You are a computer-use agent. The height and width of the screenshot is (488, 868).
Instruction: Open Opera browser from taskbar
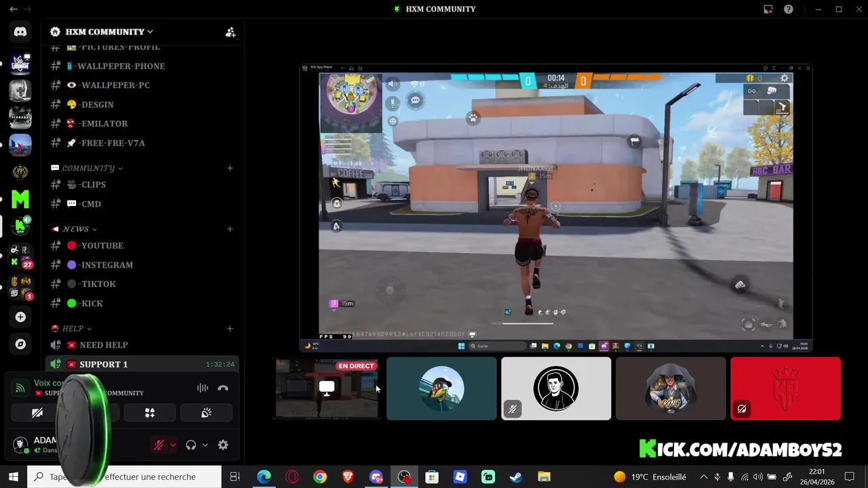click(292, 477)
